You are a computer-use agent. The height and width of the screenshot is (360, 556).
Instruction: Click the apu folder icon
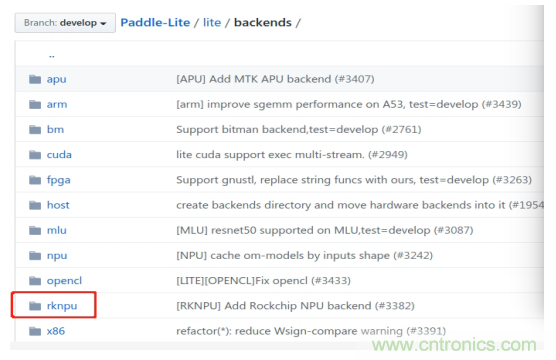click(x=35, y=79)
